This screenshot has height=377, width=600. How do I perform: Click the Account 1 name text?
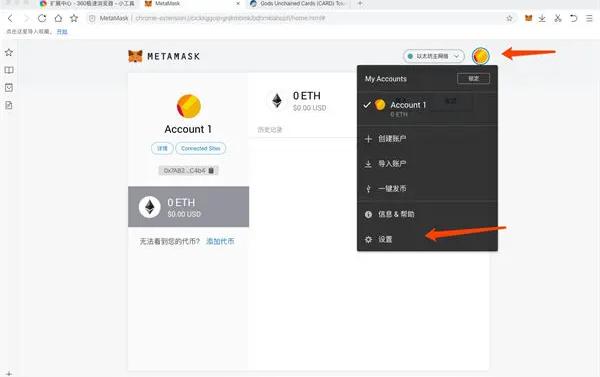tap(188, 129)
